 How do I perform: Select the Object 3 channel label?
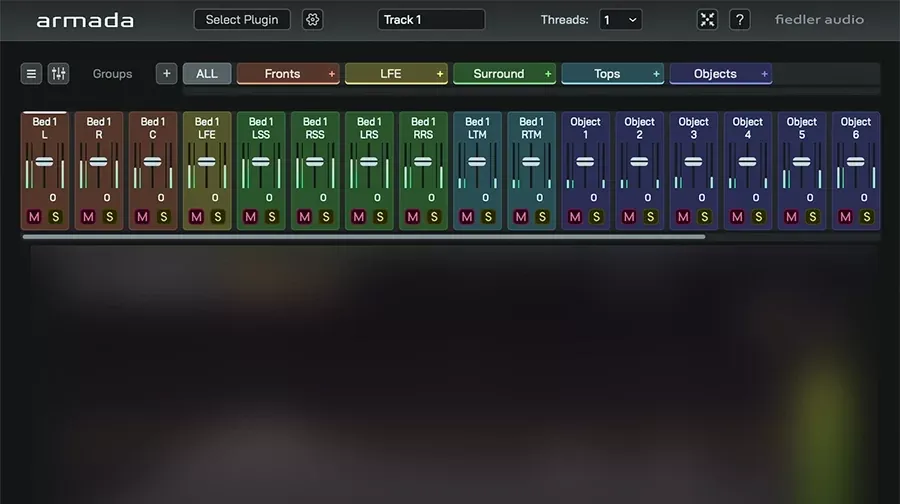[x=693, y=128]
